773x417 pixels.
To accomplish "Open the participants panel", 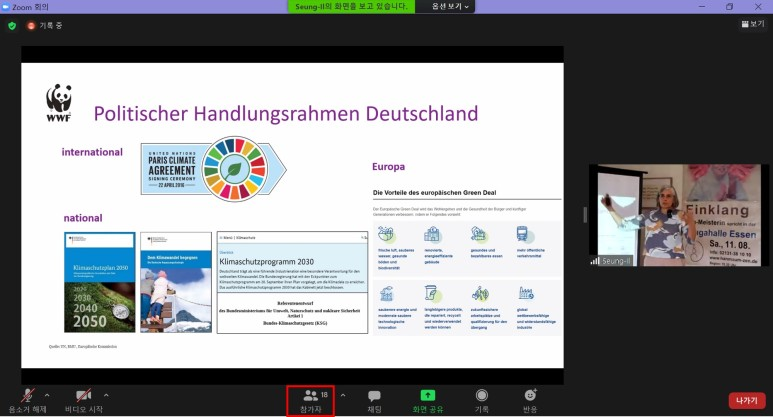I will 311,401.
